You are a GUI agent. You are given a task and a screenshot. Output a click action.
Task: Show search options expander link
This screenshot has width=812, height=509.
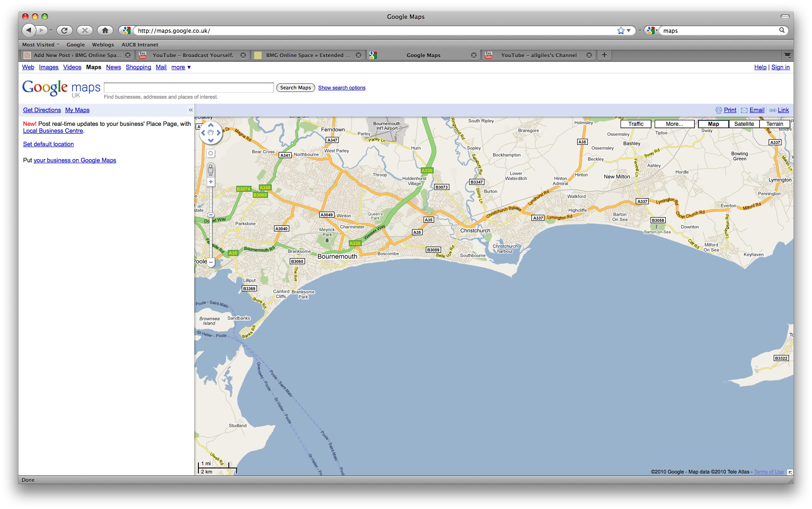[341, 88]
